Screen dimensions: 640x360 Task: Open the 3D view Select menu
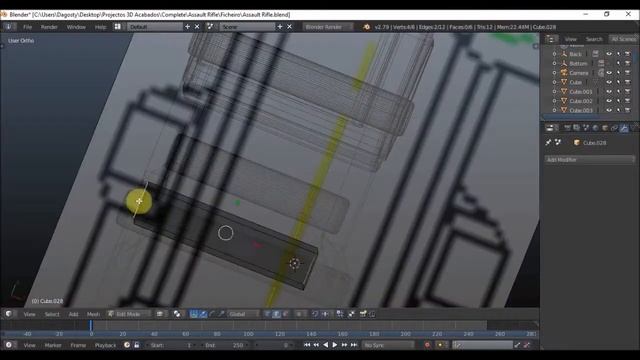52,314
